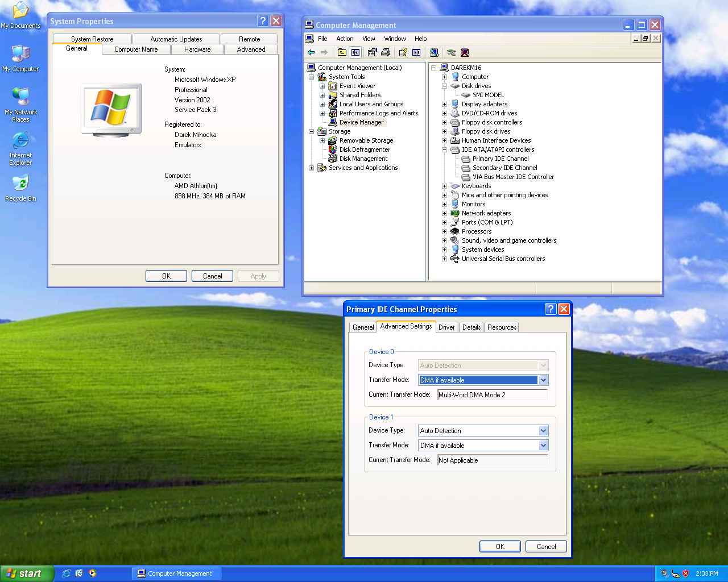Expand Universal Serial Bus controllers category
Viewport: 728px width, 582px height.
tap(444, 259)
